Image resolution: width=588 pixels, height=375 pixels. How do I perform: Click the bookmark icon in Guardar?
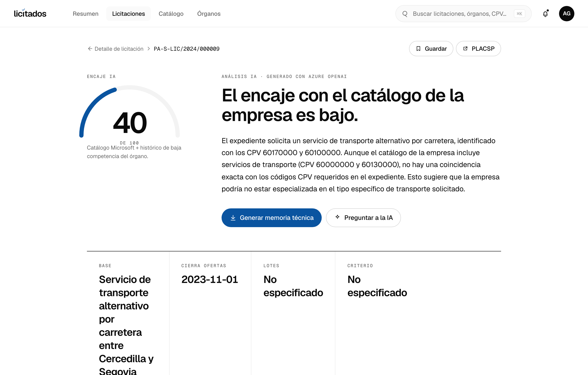(x=418, y=49)
